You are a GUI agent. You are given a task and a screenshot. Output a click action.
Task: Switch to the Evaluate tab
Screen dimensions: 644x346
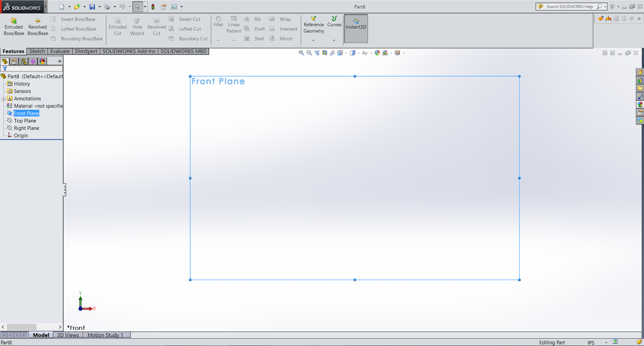click(60, 51)
